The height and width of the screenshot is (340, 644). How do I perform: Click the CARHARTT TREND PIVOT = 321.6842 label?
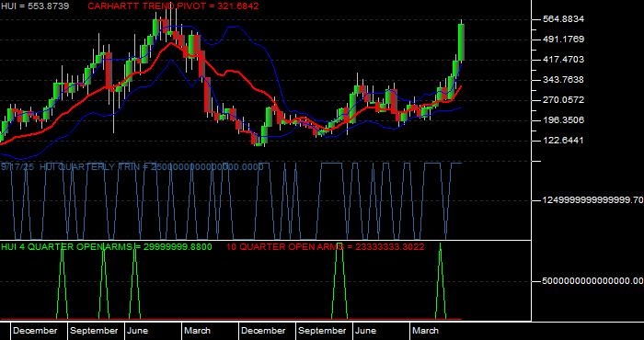(x=173, y=6)
